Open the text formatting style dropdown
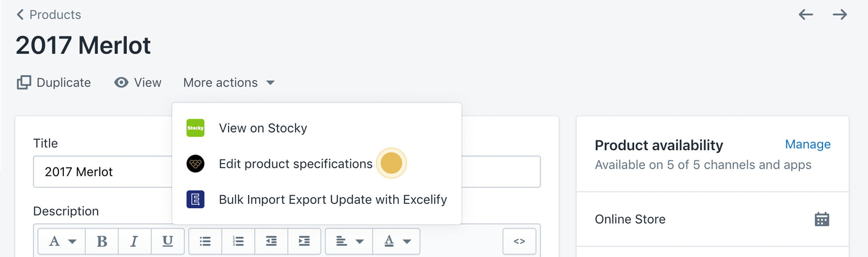The width and height of the screenshot is (868, 257). pyautogui.click(x=62, y=241)
